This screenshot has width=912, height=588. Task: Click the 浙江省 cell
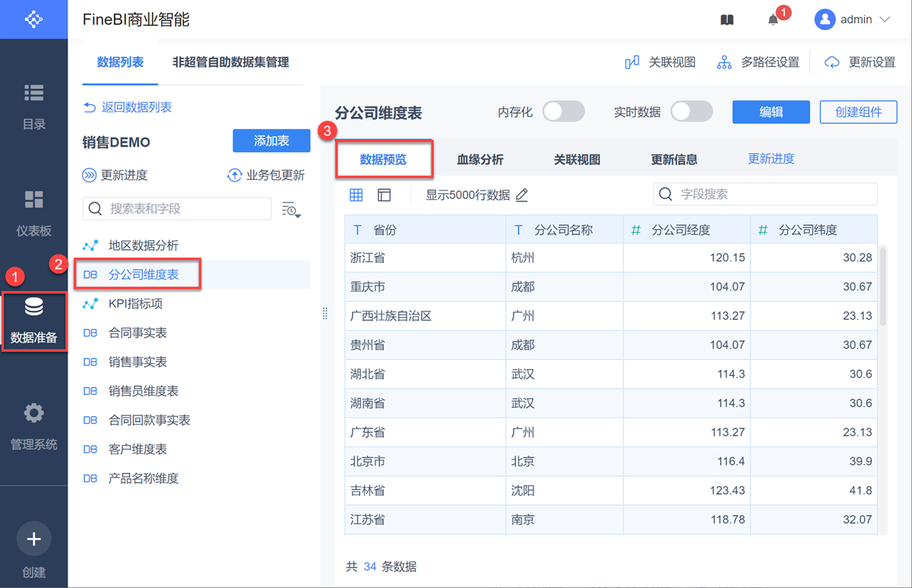click(425, 258)
